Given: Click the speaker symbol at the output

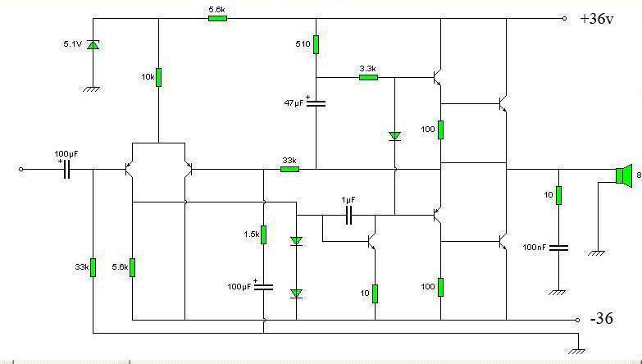Looking at the screenshot, I should (x=623, y=176).
